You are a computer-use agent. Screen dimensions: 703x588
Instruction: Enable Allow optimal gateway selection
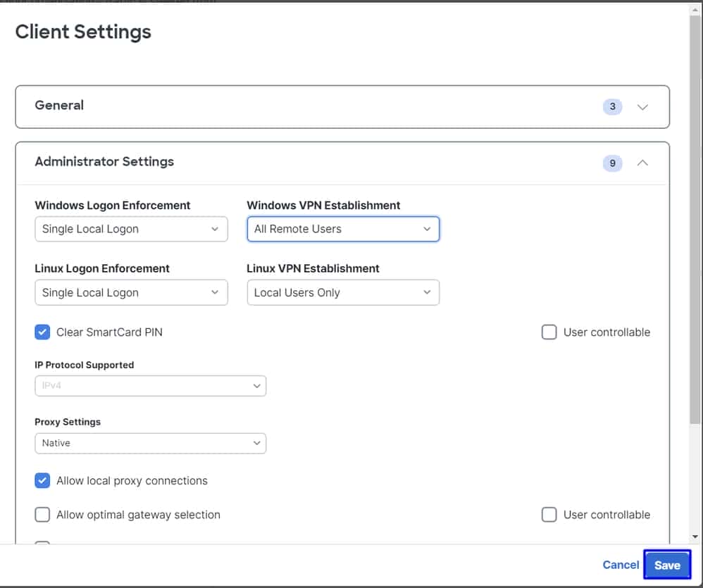point(42,515)
